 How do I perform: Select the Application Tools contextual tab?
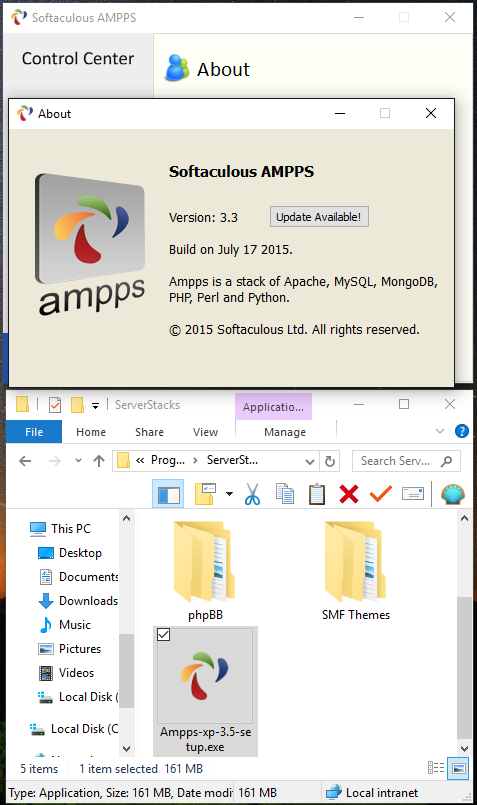click(273, 407)
